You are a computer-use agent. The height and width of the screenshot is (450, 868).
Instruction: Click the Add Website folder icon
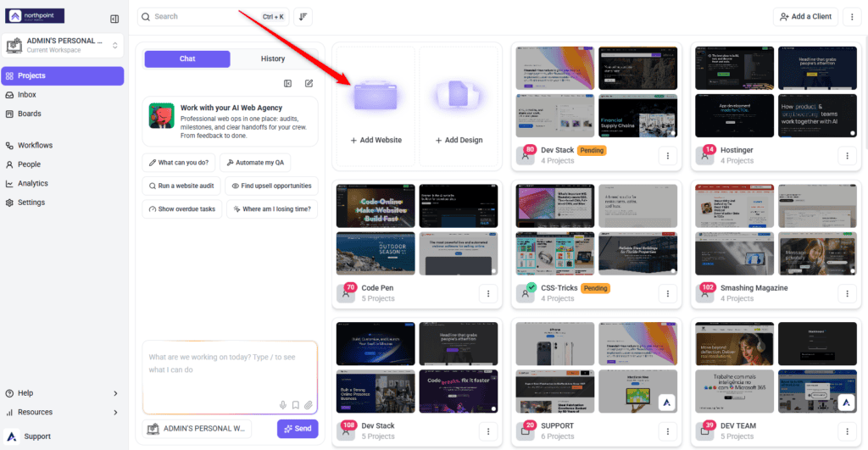point(376,95)
